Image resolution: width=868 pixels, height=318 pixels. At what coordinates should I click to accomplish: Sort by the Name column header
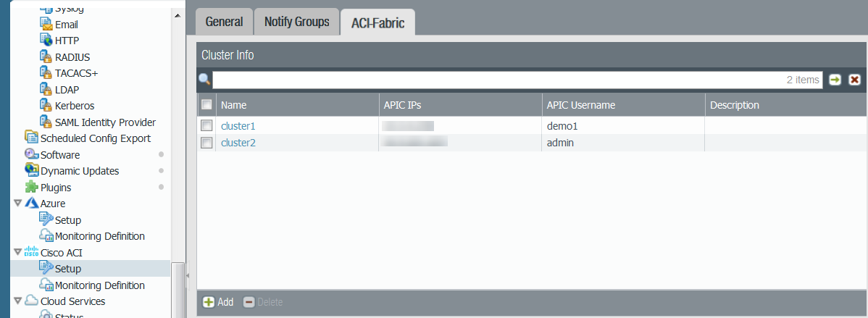click(297, 104)
